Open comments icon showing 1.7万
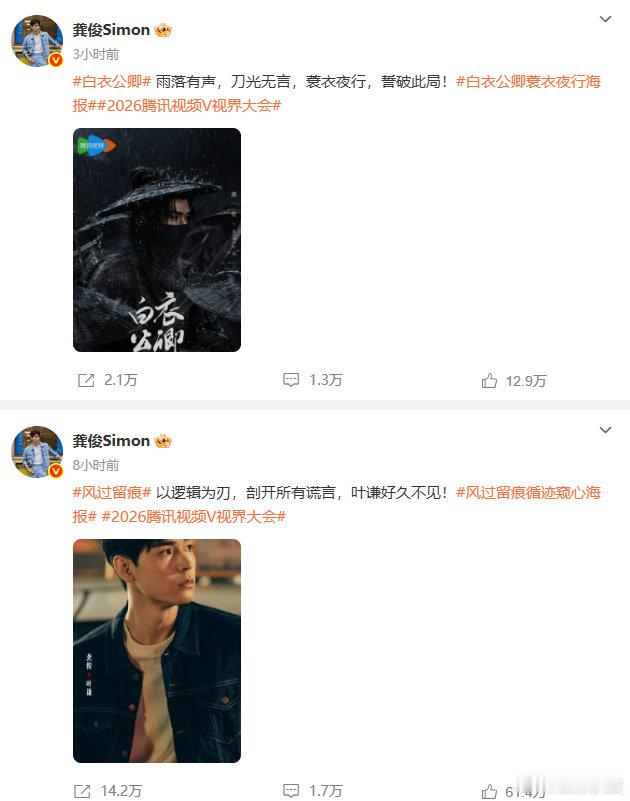The image size is (630, 801). pyautogui.click(x=291, y=791)
